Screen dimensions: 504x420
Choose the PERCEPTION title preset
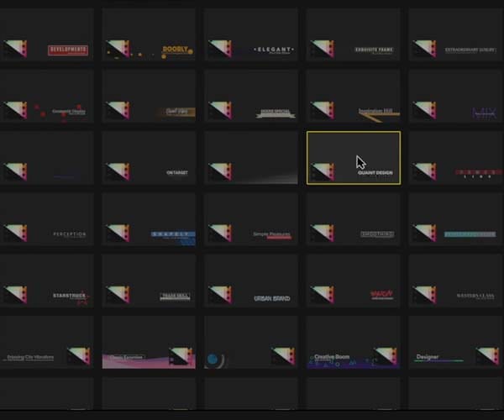pyautogui.click(x=46, y=219)
